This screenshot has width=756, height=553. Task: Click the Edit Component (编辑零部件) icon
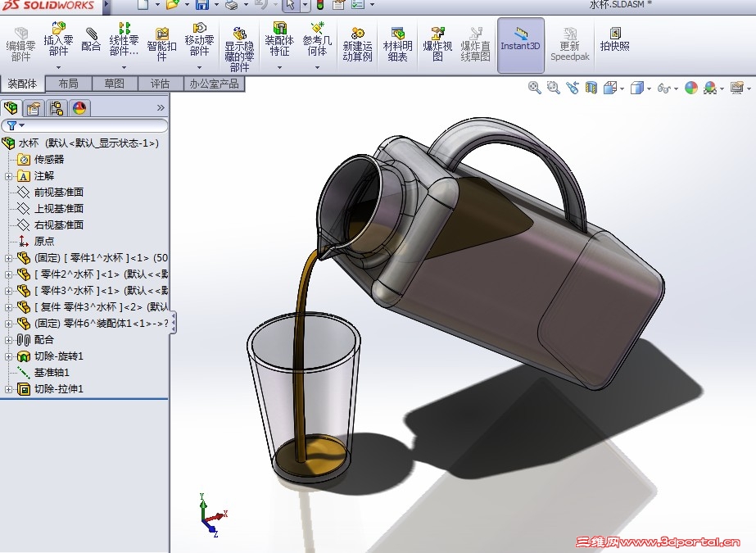pos(20,45)
